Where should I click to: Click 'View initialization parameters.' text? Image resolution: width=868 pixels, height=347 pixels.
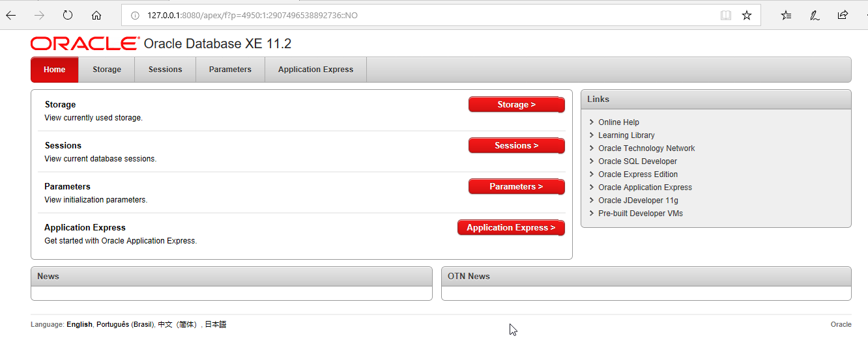pyautogui.click(x=96, y=200)
